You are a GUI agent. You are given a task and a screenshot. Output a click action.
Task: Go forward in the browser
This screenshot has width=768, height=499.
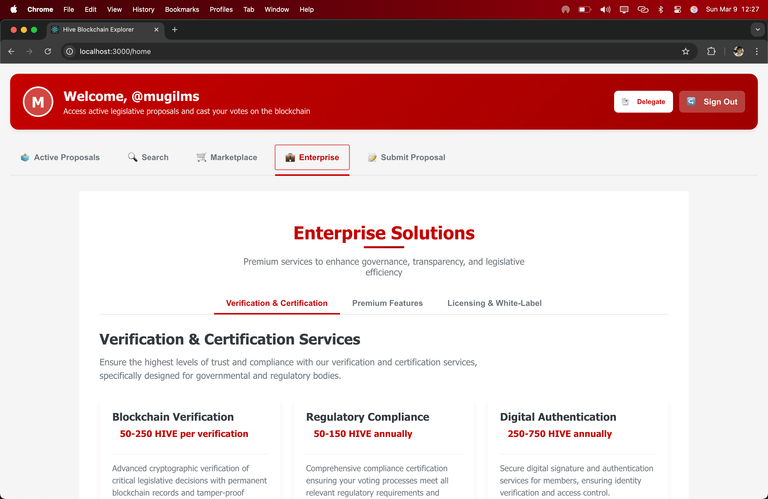pyautogui.click(x=29, y=51)
